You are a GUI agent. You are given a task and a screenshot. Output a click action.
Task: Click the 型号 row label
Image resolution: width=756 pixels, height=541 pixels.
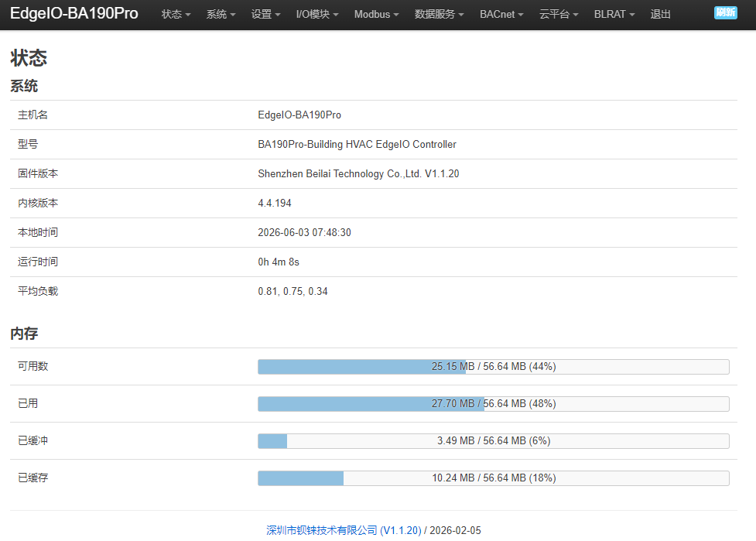28,144
